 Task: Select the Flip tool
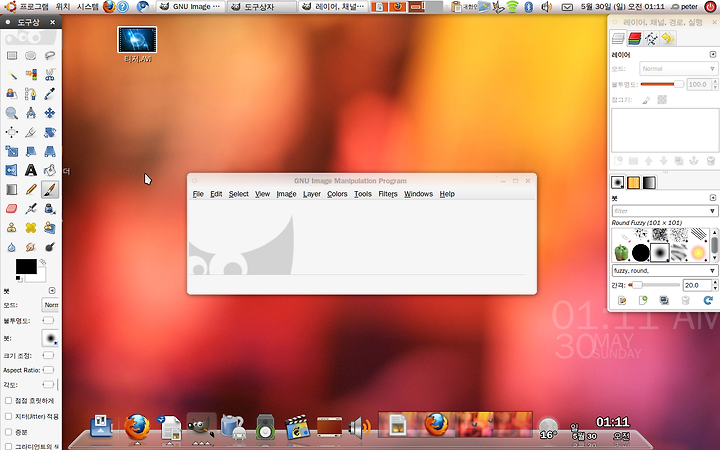[x=11, y=170]
